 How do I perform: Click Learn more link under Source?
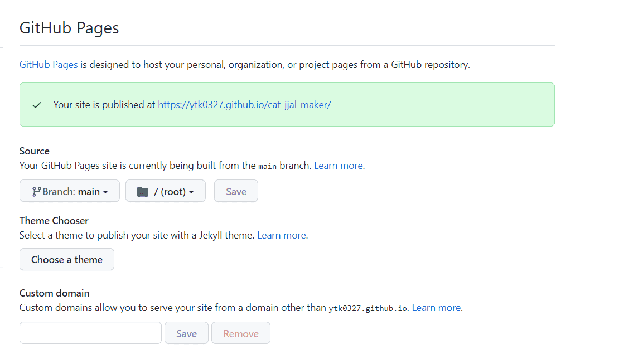339,166
